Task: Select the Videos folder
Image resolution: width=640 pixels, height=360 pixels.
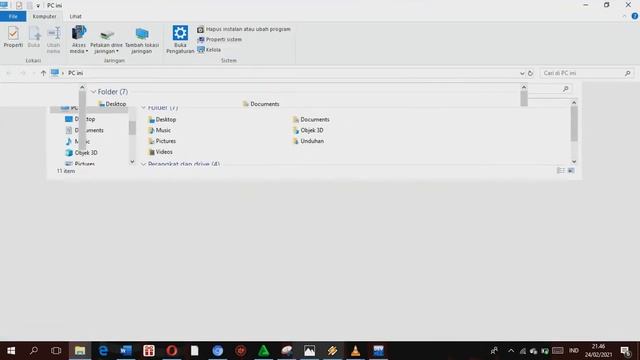Action: pyautogui.click(x=160, y=152)
